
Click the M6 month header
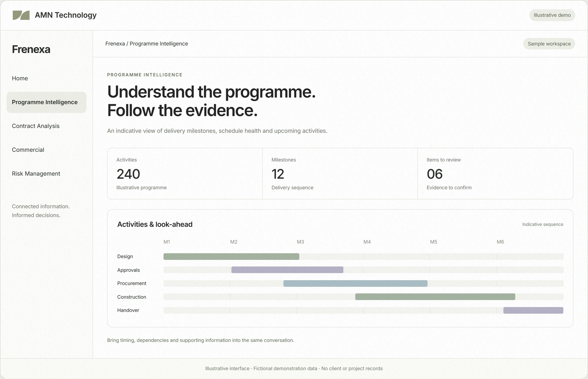(500, 242)
